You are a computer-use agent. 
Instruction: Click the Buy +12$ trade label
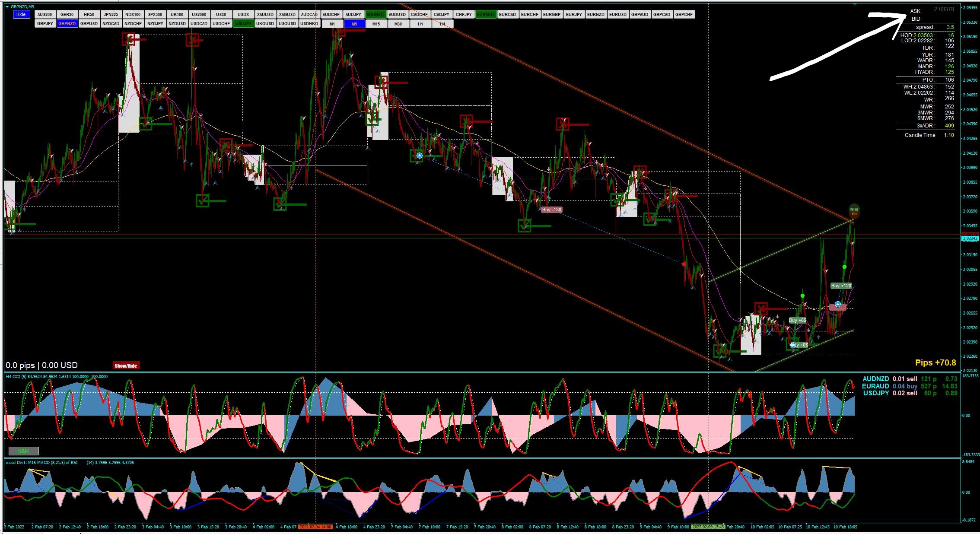coord(841,286)
